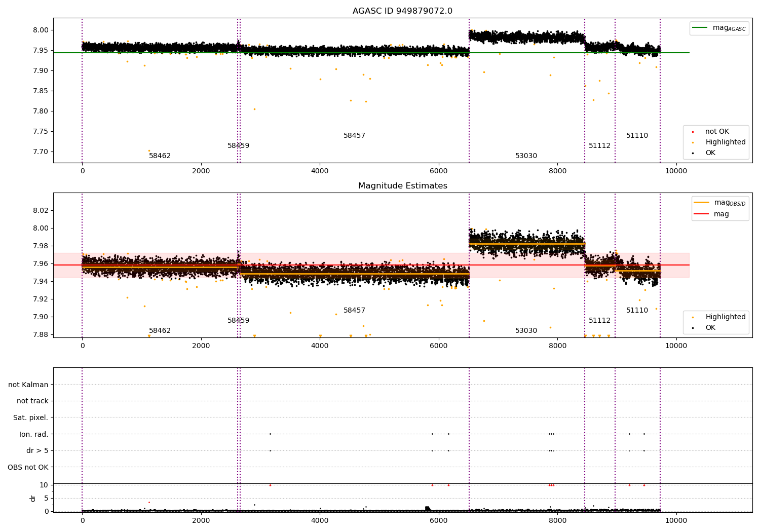
Task: Click the 'OBS not OK' row label
Action: coord(28,467)
